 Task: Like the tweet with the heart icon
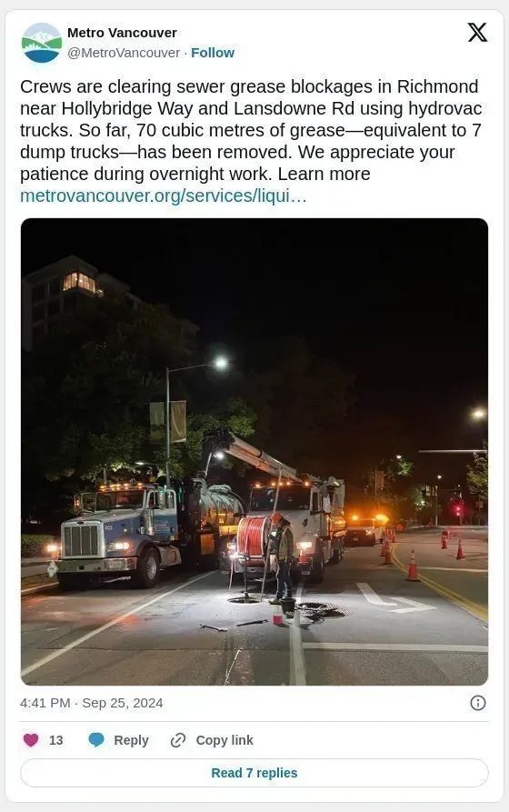[x=31, y=740]
